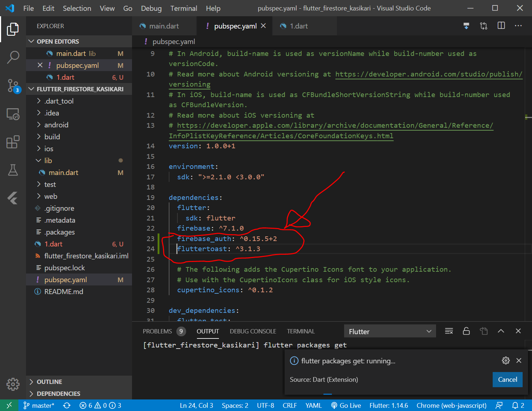Open the editor More Actions ellipsis
Viewport: 532px width, 411px height.
tap(518, 26)
